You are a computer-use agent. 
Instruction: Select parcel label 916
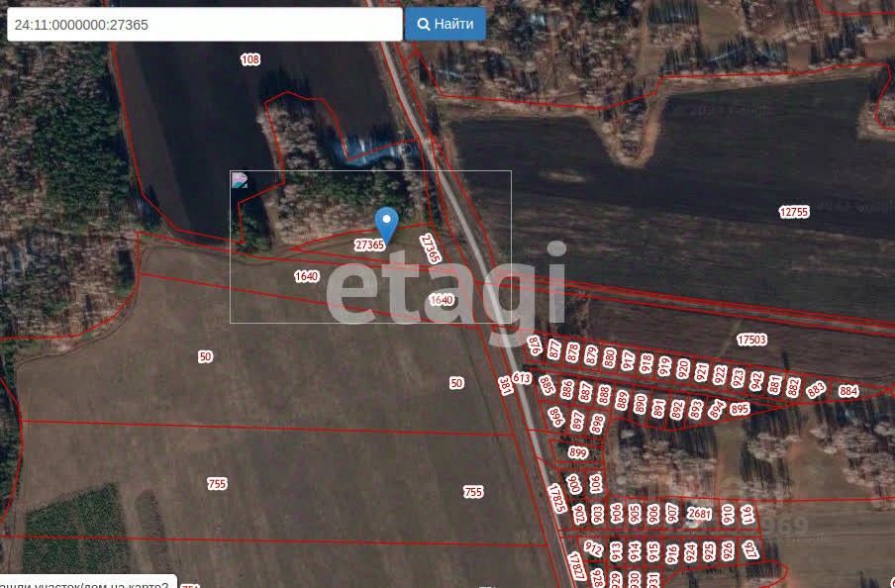click(x=672, y=553)
